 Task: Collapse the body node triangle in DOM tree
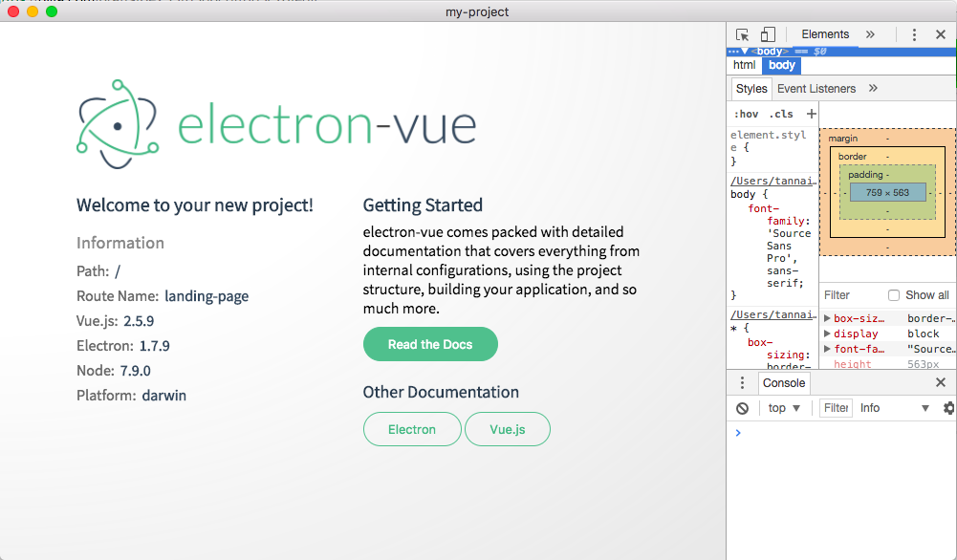745,52
